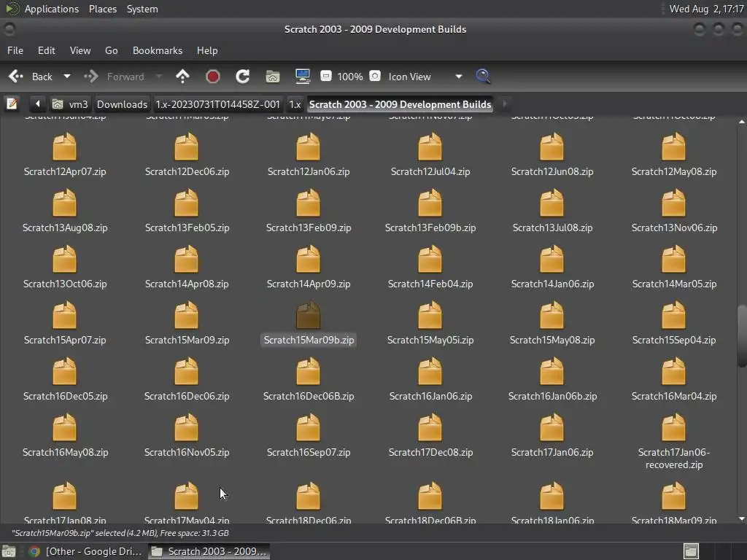This screenshot has width=747, height=560.
Task: Open the Help menu
Action: pos(206,50)
